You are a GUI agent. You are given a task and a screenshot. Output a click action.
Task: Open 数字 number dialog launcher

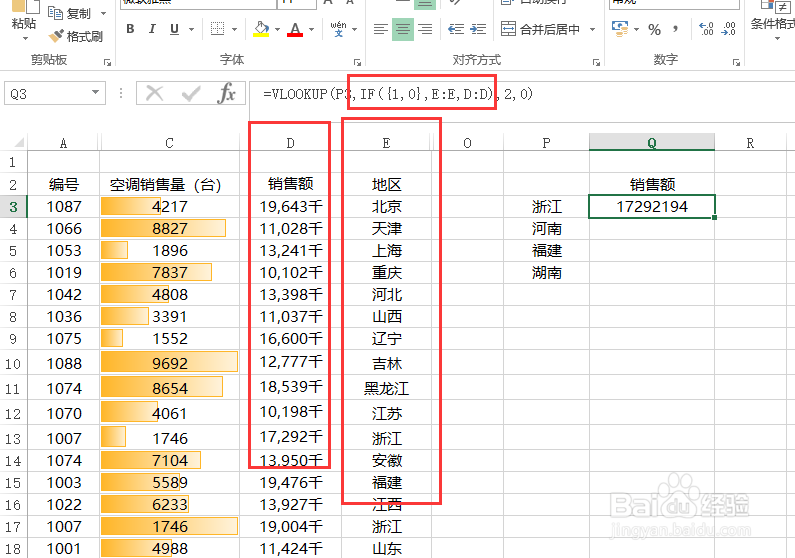coord(736,62)
